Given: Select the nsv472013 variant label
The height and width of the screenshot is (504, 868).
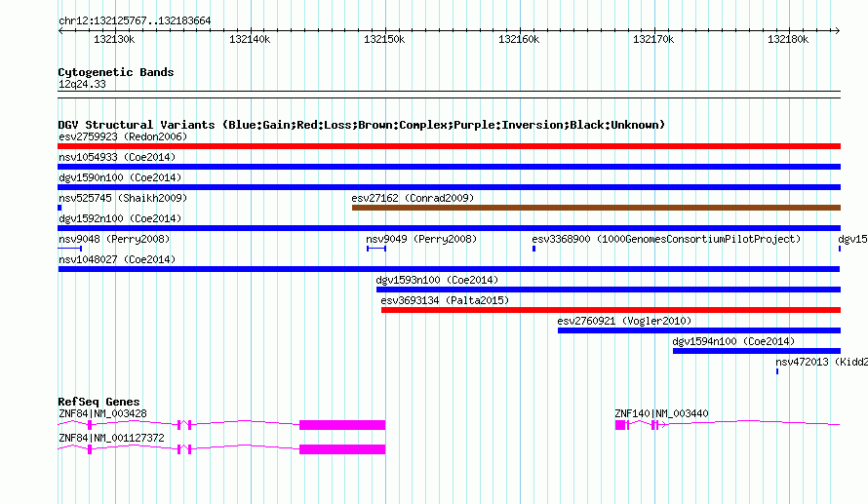Looking at the screenshot, I should point(821,362).
